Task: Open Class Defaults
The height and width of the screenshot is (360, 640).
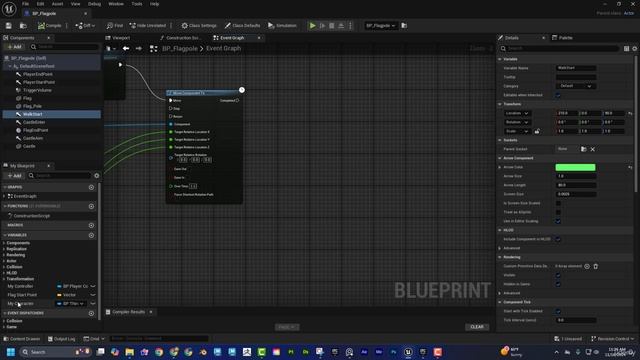Action: pos(242,26)
